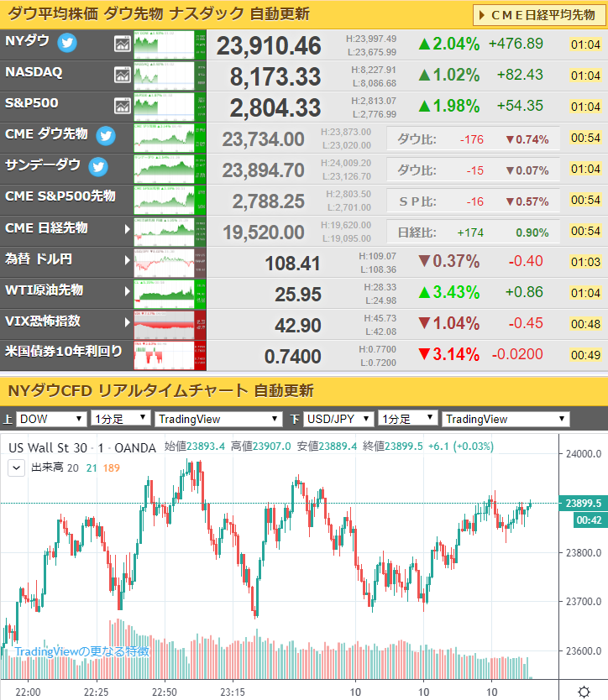Open the CME S&P500先物 mini chart thumbnail
Image resolution: width=608 pixels, height=700 pixels.
(x=170, y=201)
